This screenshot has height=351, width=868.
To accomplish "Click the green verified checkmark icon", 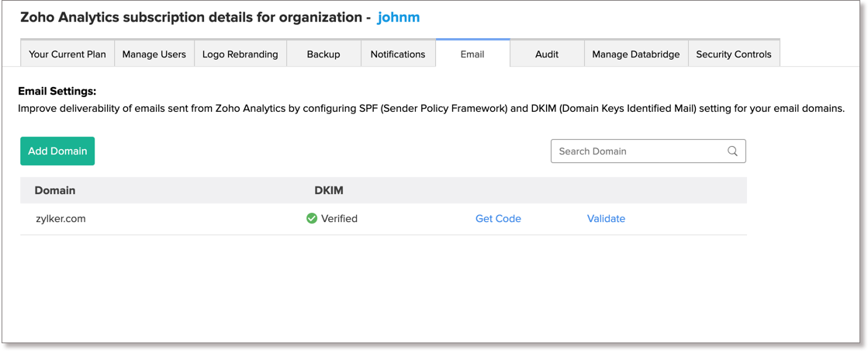I will pyautogui.click(x=312, y=219).
